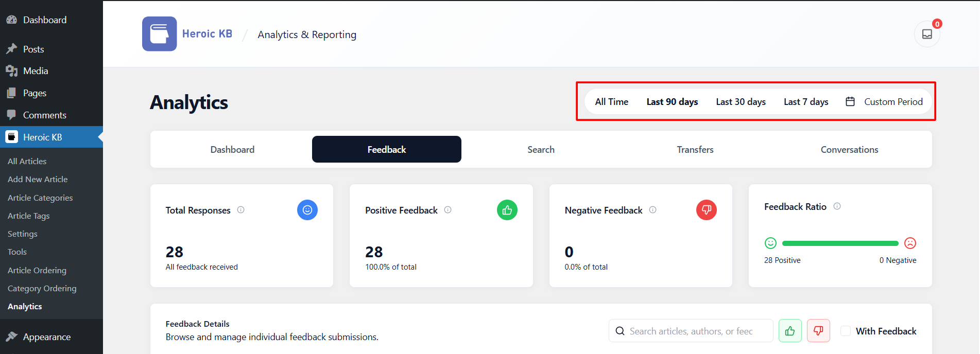The width and height of the screenshot is (980, 354).
Task: Click '0.0% of total' text
Action: 586,267
